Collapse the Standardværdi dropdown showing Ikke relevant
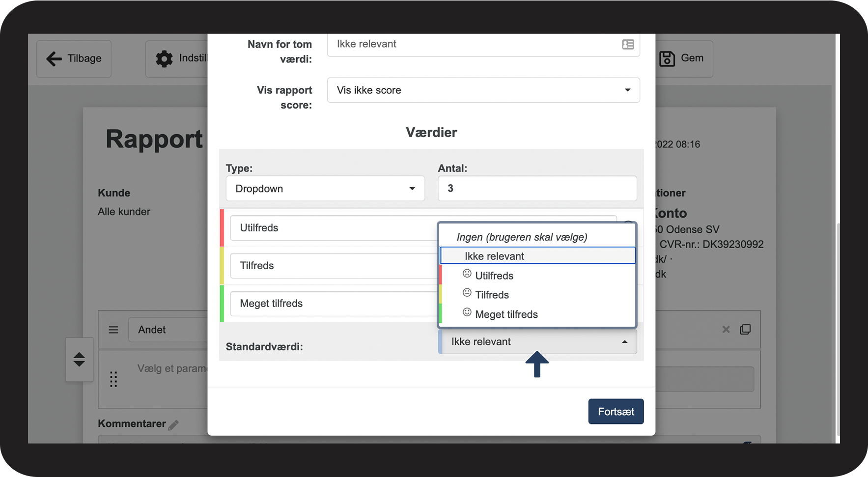This screenshot has height=477, width=868. tap(537, 342)
